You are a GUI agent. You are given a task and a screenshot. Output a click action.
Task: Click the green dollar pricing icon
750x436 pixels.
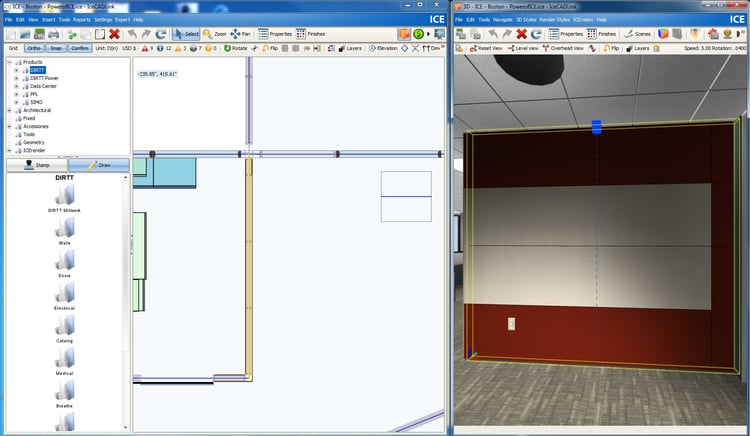(x=419, y=34)
